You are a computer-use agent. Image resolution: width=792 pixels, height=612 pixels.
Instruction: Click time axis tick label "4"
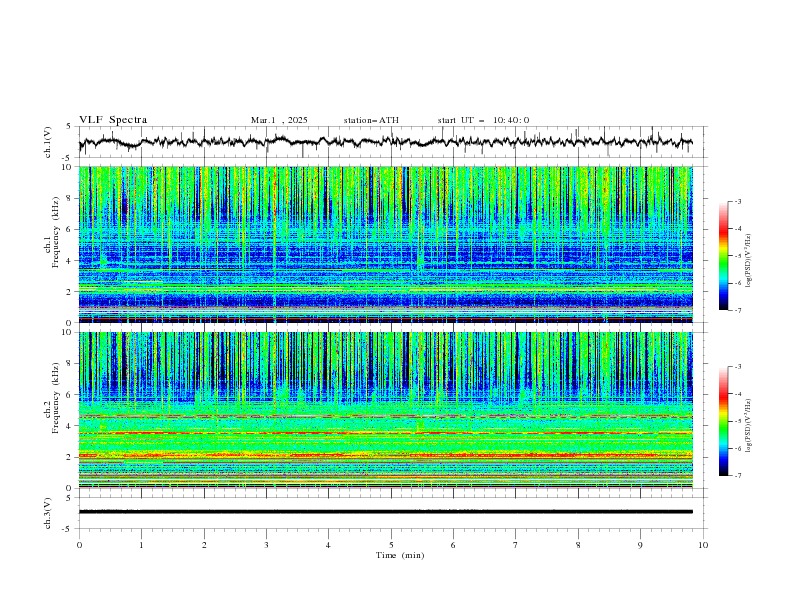[328, 545]
